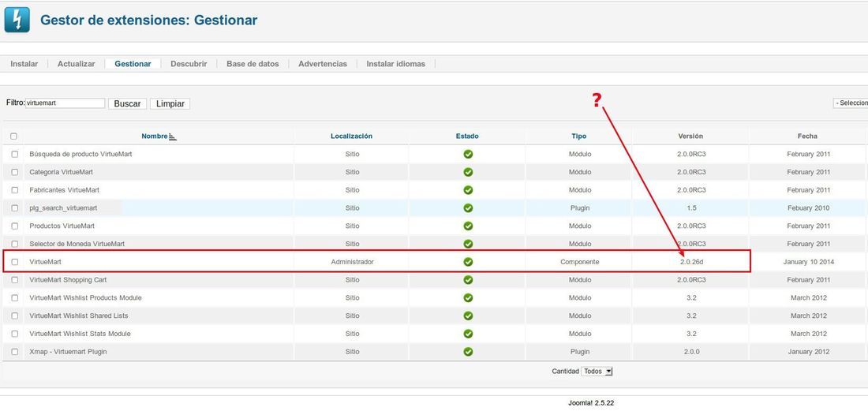Sort by the Estado column header
The width and height of the screenshot is (868, 411).
(467, 136)
